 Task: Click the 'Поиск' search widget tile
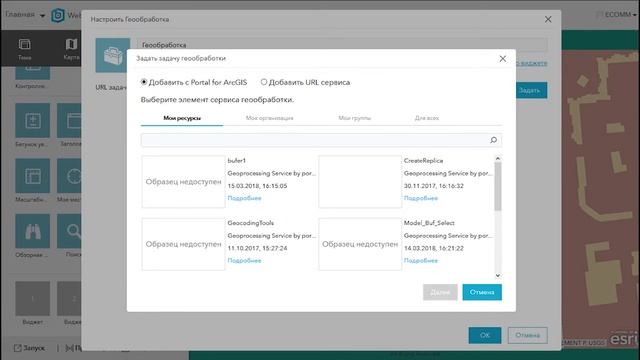point(69,231)
